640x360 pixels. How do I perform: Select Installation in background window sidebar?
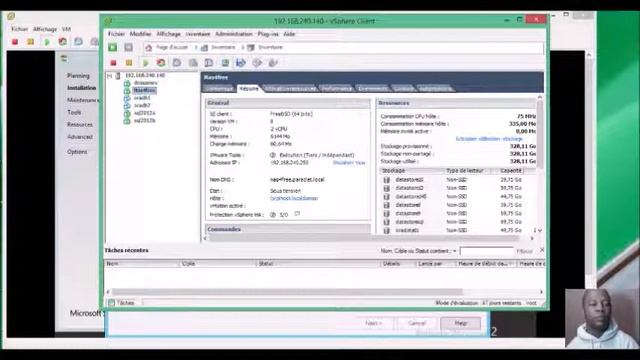click(82, 88)
